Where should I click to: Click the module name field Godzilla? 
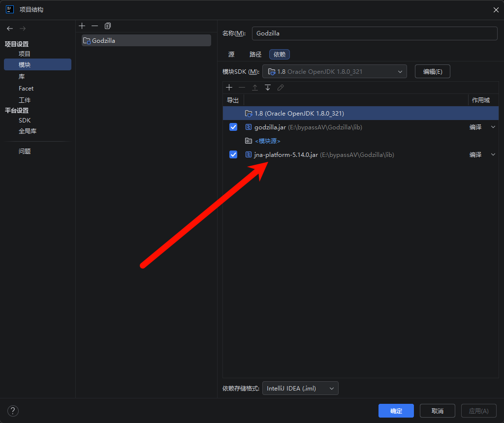(375, 33)
